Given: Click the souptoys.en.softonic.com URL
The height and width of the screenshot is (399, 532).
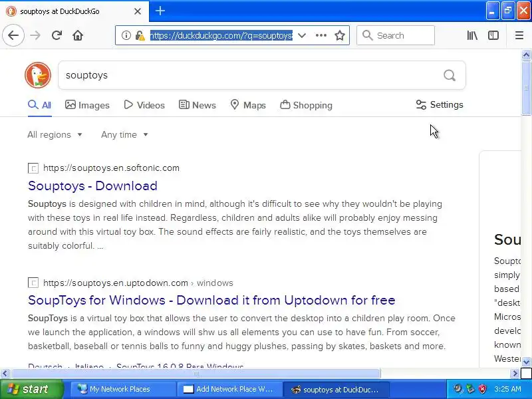Looking at the screenshot, I should 111,168.
